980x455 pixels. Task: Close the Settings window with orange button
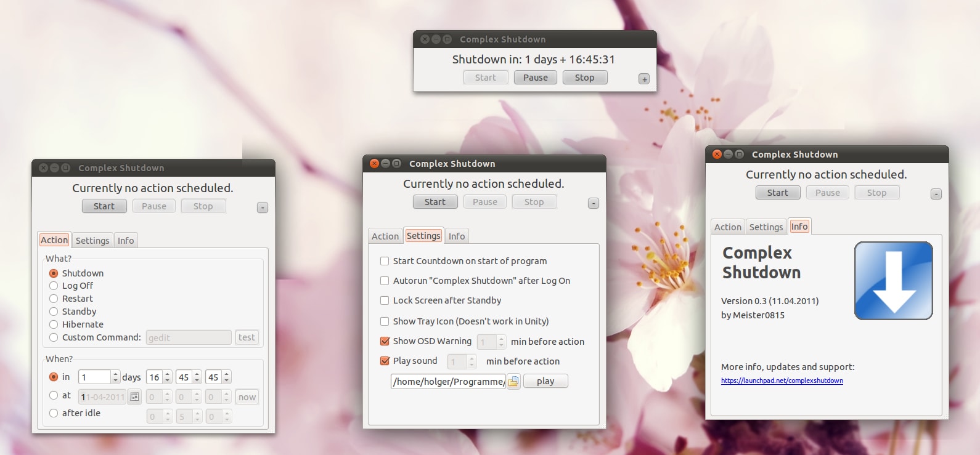point(374,164)
